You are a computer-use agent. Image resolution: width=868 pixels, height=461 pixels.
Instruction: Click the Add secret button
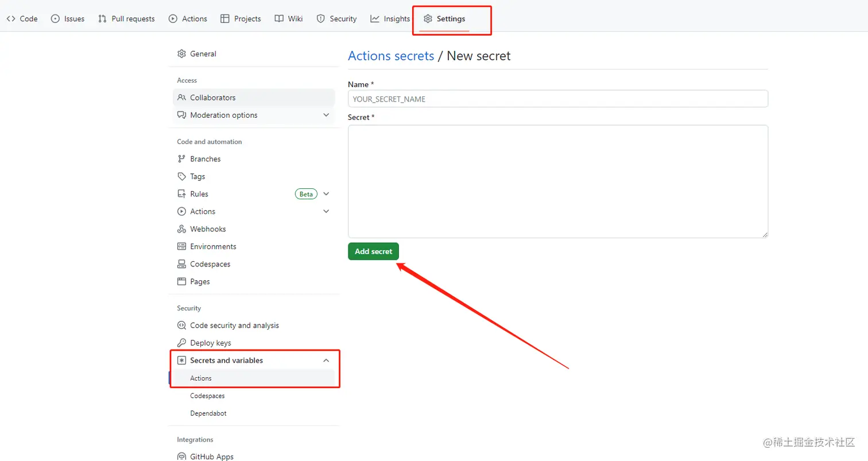click(x=373, y=251)
